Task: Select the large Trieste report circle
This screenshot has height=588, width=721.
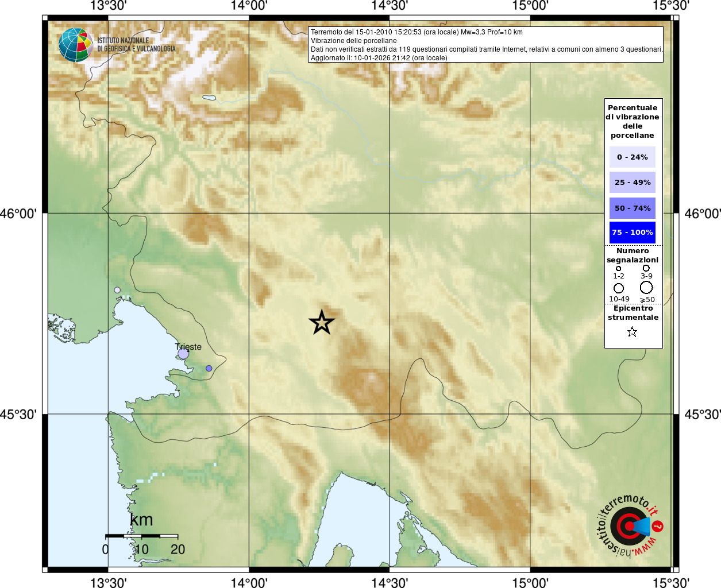Action: click(x=183, y=354)
